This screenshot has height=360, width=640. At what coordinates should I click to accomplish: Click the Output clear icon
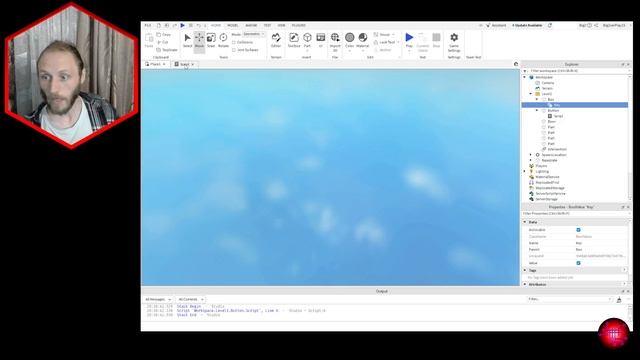pyautogui.click(x=619, y=300)
